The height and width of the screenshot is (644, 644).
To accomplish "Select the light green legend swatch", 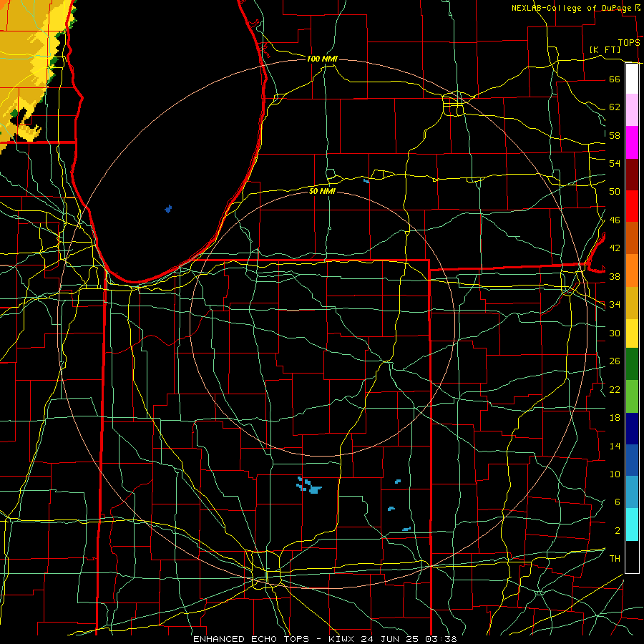I will pos(632,396).
